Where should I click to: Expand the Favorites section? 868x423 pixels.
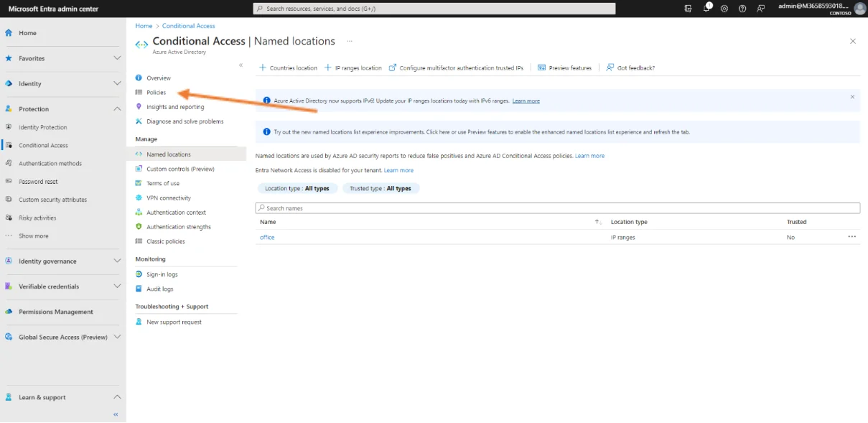click(x=117, y=58)
